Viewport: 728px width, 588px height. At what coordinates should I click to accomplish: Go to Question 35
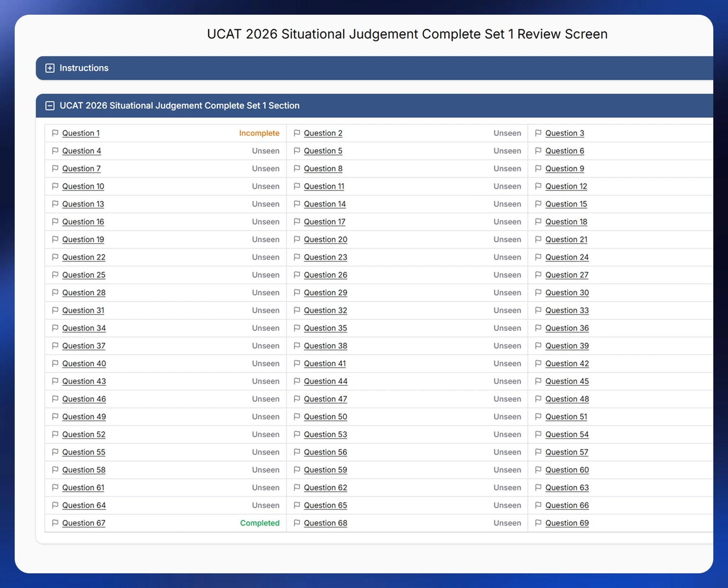[325, 328]
